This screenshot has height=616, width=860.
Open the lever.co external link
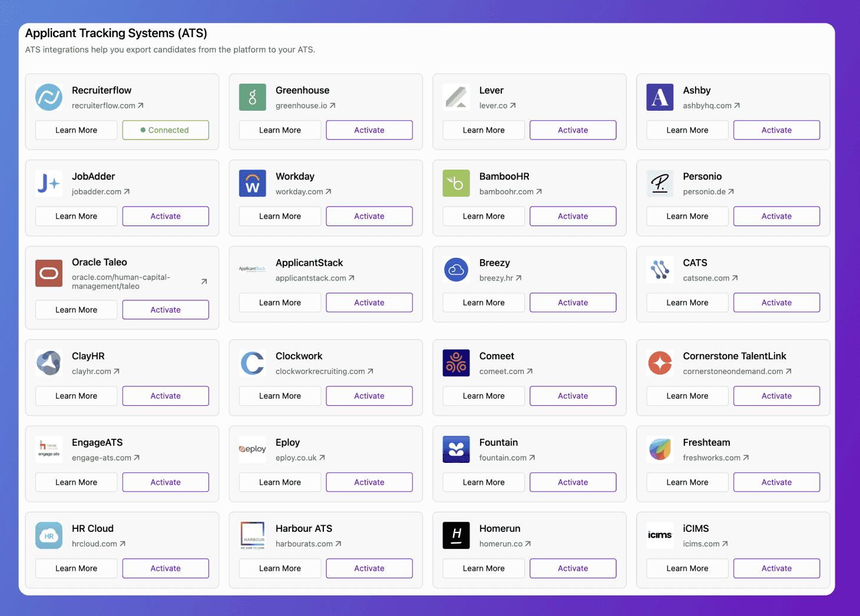(498, 105)
